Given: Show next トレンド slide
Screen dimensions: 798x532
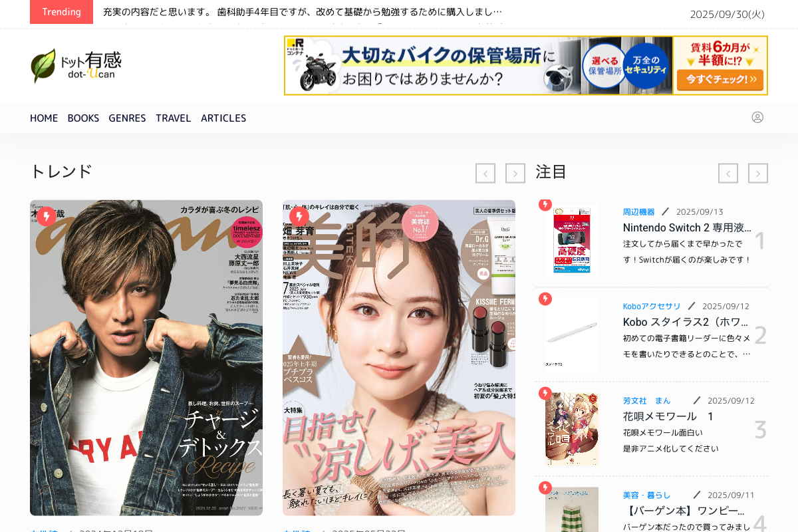Looking at the screenshot, I should [x=515, y=174].
